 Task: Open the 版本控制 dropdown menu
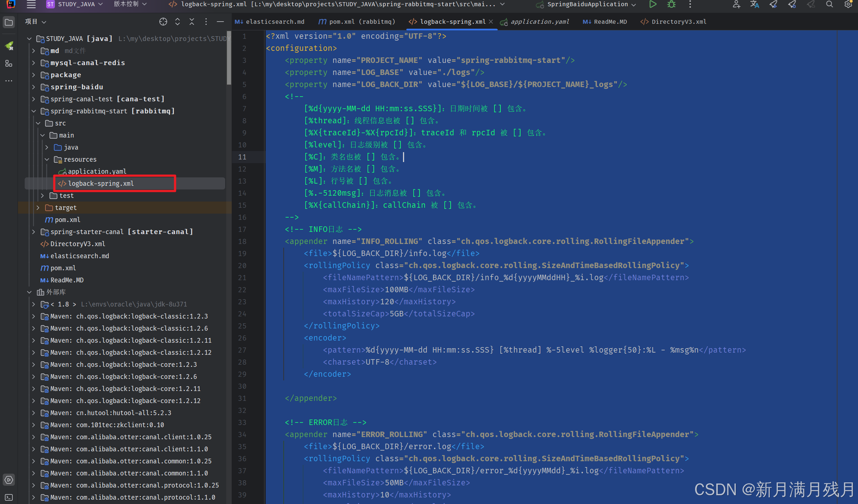coord(130,4)
